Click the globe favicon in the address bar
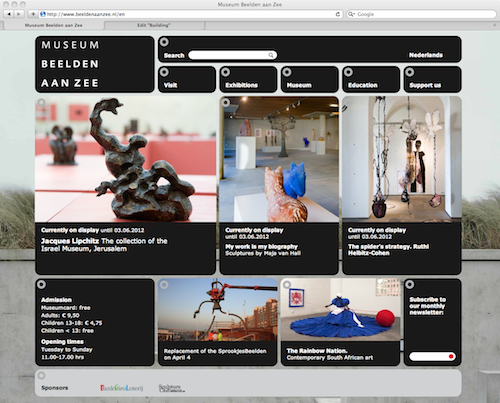This screenshot has height=403, width=500. 43,14
